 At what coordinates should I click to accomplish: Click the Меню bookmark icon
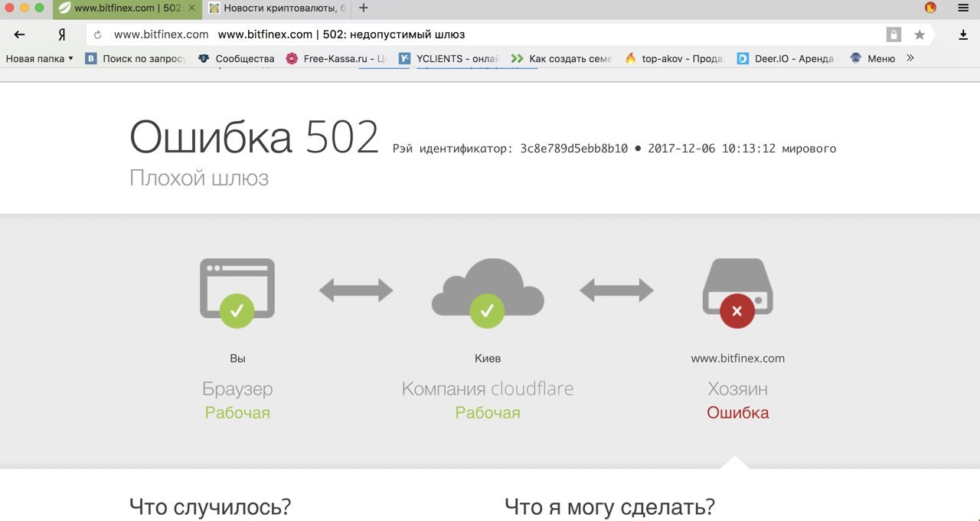(x=855, y=58)
